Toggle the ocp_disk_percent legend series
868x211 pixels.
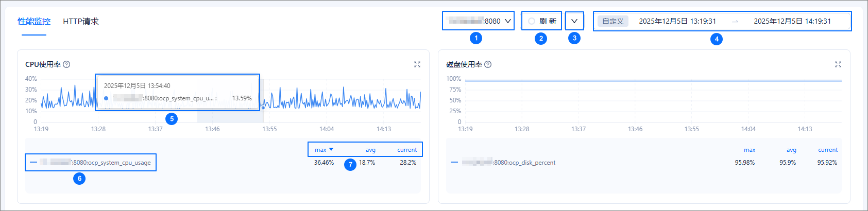coord(503,163)
